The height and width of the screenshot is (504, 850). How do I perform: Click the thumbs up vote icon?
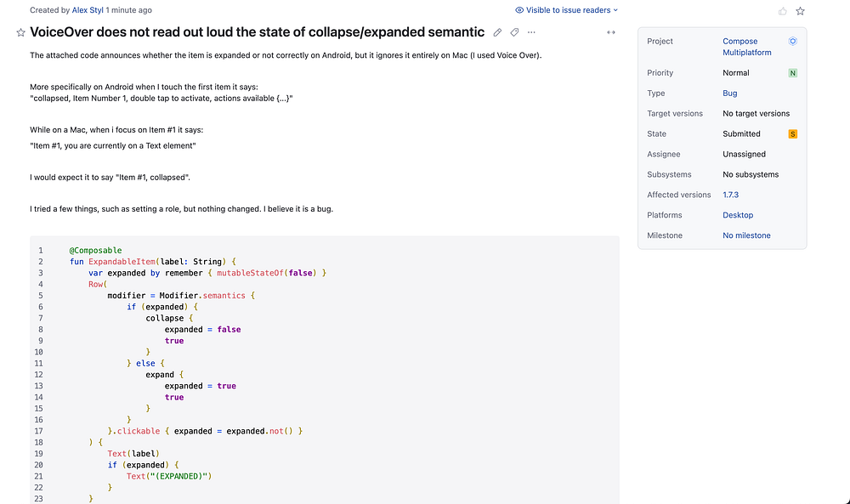click(783, 11)
